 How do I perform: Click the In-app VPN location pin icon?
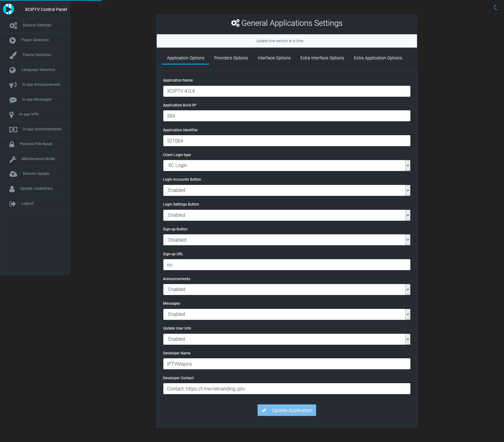pyautogui.click(x=12, y=115)
